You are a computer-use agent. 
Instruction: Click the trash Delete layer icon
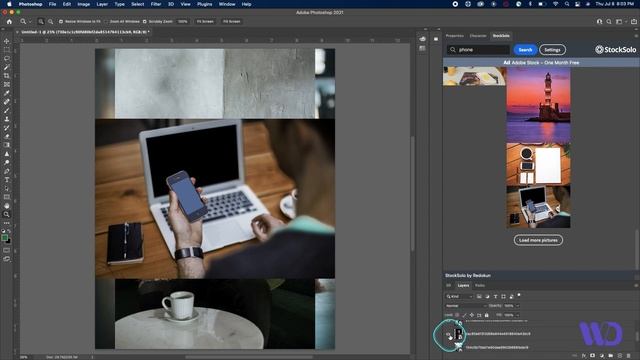629,356
